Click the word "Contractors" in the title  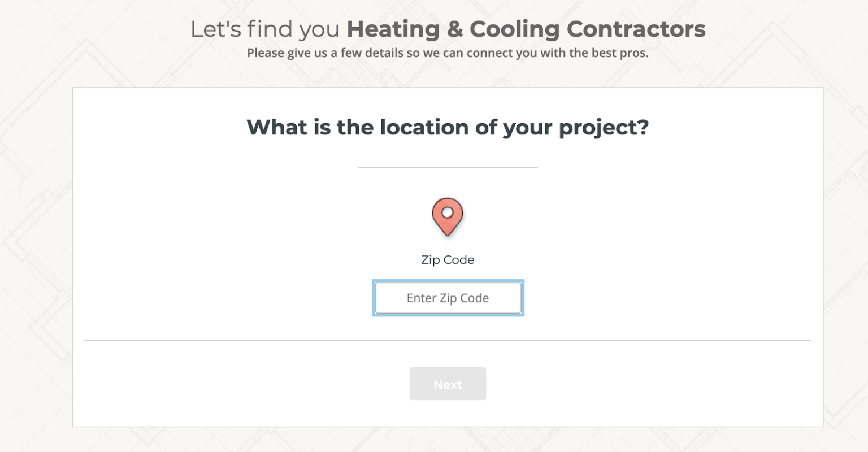pyautogui.click(x=636, y=29)
